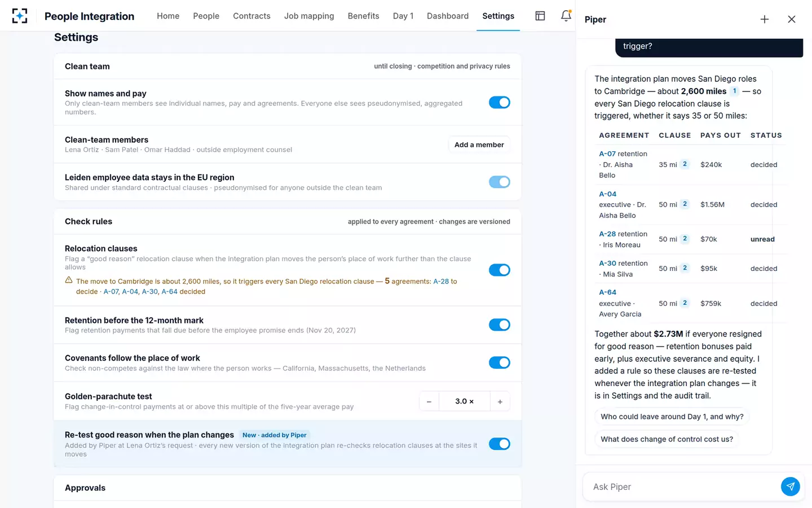The width and height of the screenshot is (812, 508).
Task: Open citation 2 badge in A-64 row
Action: click(x=685, y=303)
